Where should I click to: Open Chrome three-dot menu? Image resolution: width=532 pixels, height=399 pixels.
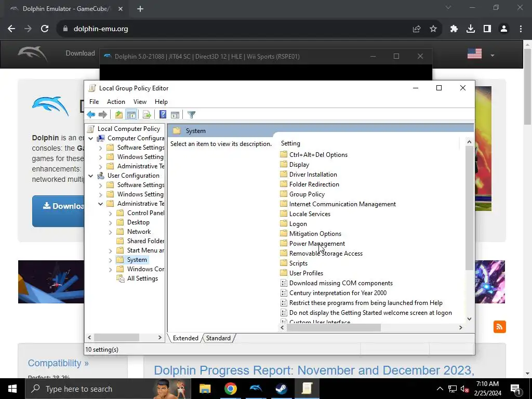pyautogui.click(x=521, y=29)
